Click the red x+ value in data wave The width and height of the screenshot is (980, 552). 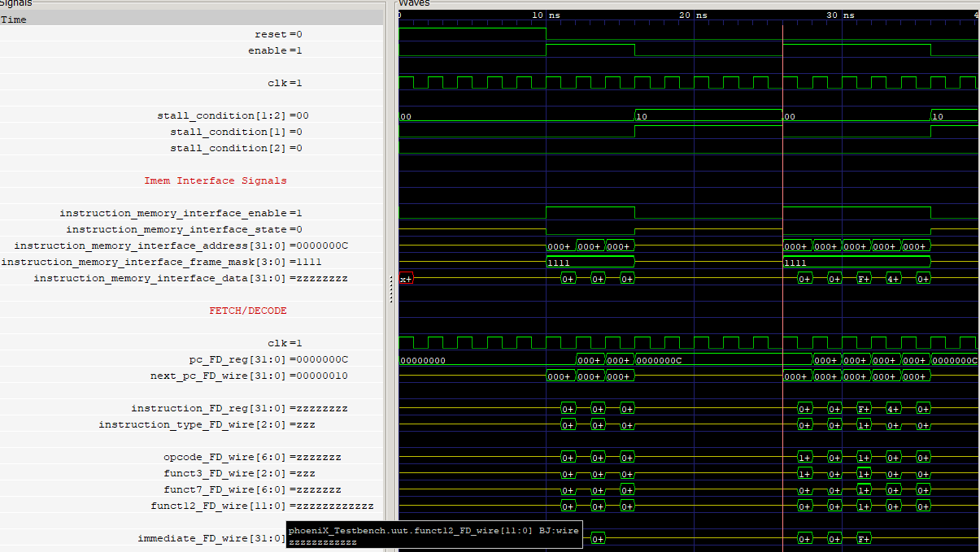point(406,278)
